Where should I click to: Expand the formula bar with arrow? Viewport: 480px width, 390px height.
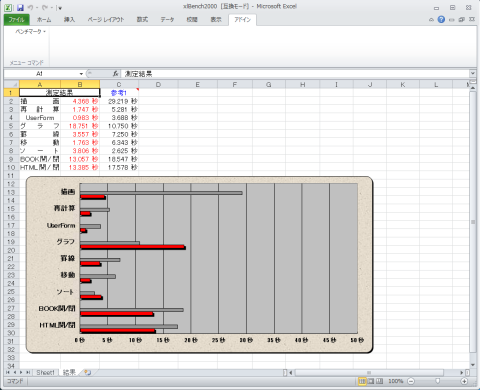(473, 73)
